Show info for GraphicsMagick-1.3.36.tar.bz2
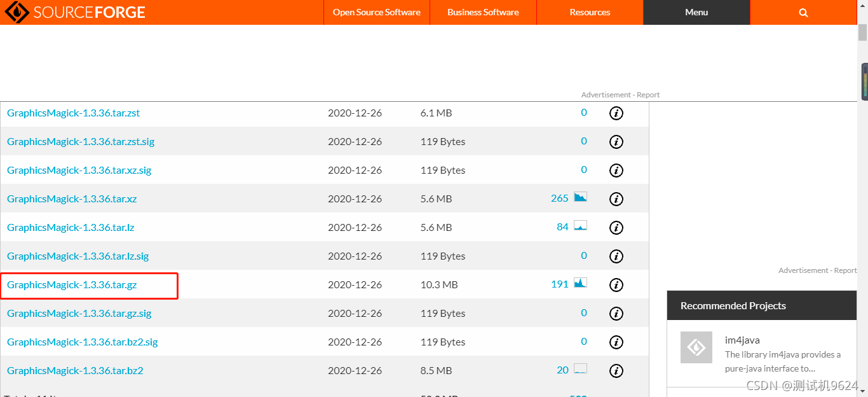 click(x=616, y=371)
